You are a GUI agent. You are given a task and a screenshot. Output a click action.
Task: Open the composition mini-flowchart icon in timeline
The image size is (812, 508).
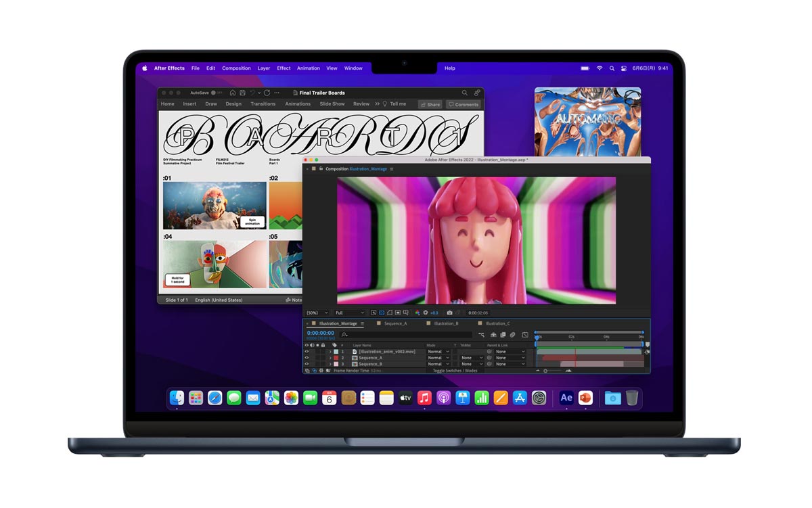pos(481,335)
